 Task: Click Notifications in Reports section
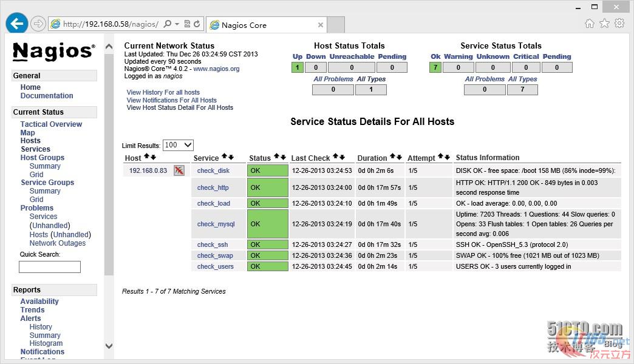tap(43, 352)
